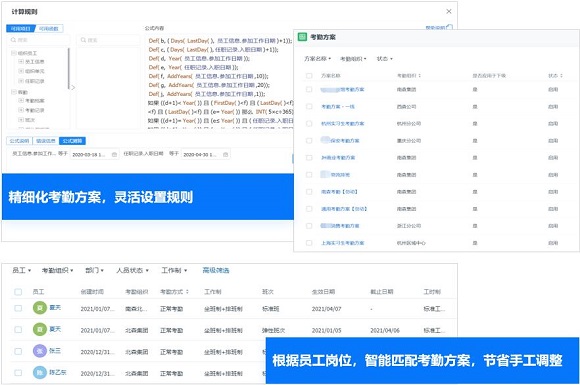
Task: Open the 部门 filter dropdown
Action: click(94, 270)
